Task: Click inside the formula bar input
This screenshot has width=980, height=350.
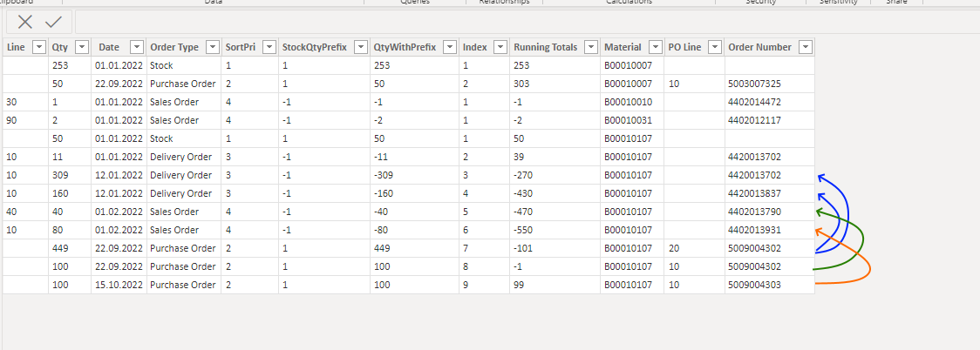Action: click(527, 22)
